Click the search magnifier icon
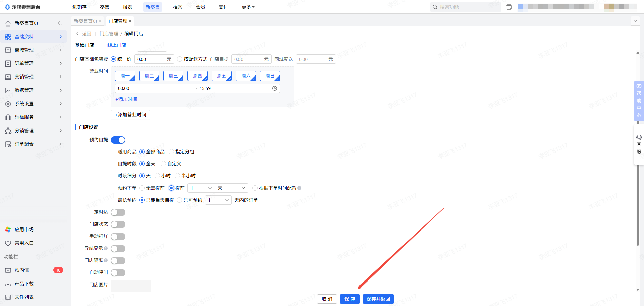The height and width of the screenshot is (306, 644). 435,7
